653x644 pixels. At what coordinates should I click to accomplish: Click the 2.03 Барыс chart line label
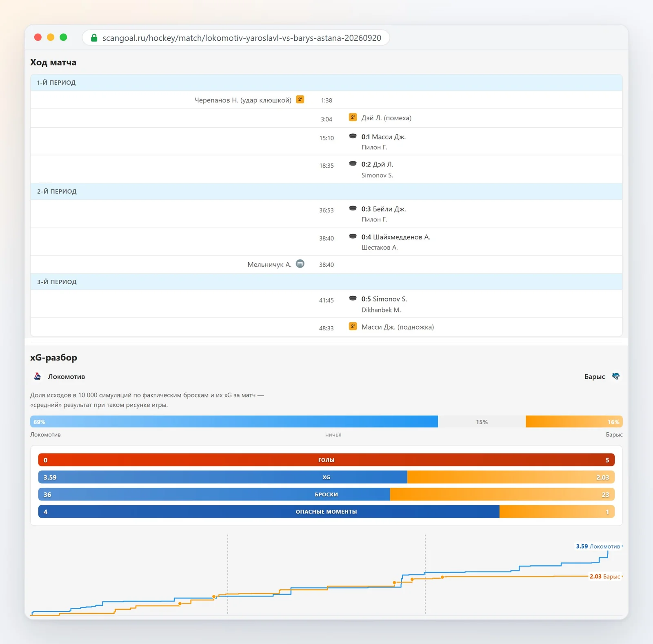coord(605,577)
